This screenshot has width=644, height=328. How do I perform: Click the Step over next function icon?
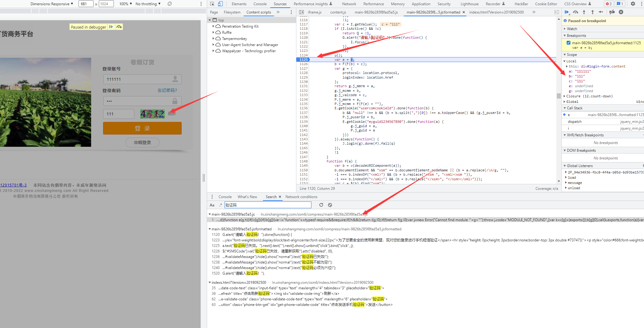576,12
